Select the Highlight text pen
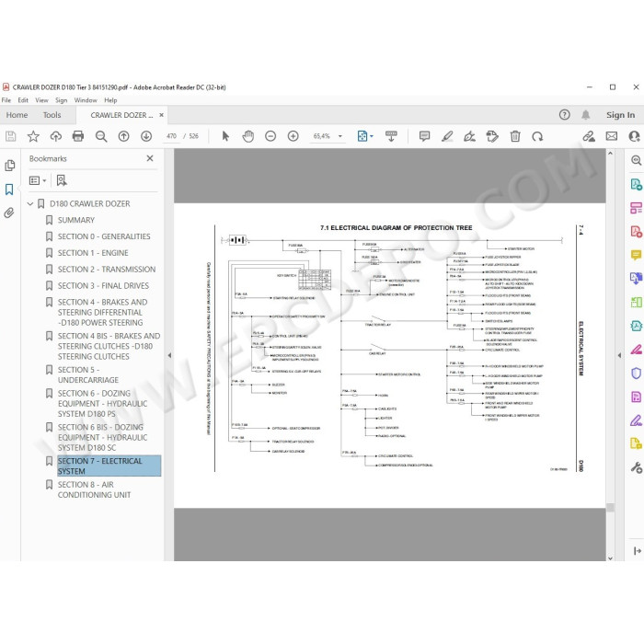 click(x=447, y=136)
